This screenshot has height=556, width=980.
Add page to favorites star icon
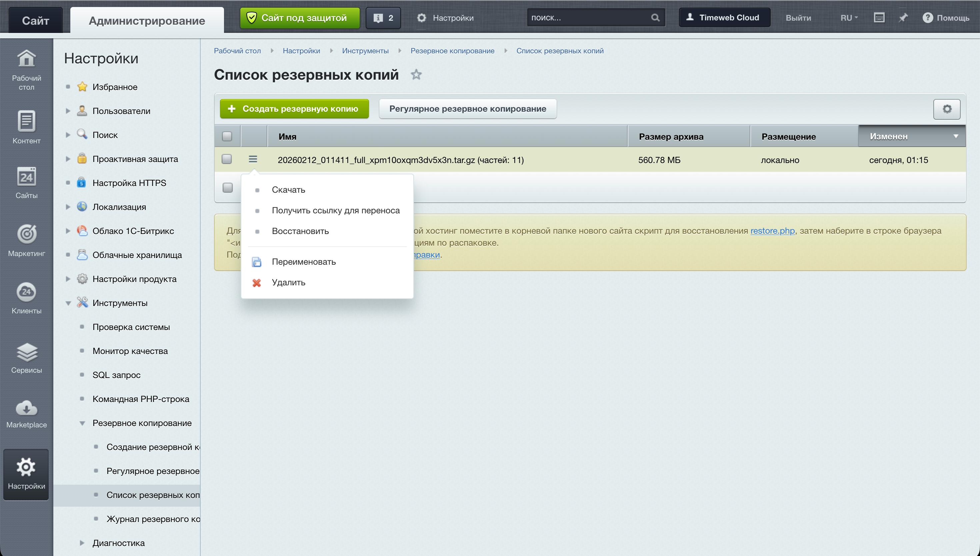pos(416,75)
